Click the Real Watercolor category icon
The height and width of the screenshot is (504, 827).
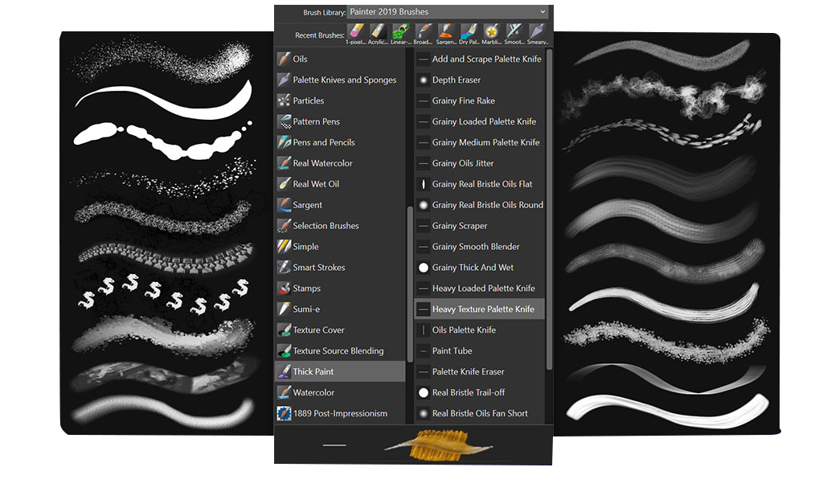pos(284,163)
